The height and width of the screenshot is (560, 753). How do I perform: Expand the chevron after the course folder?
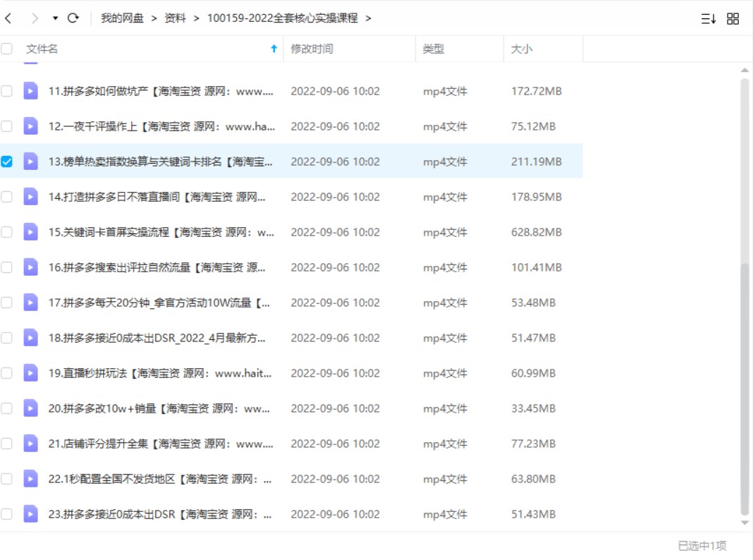[x=368, y=18]
